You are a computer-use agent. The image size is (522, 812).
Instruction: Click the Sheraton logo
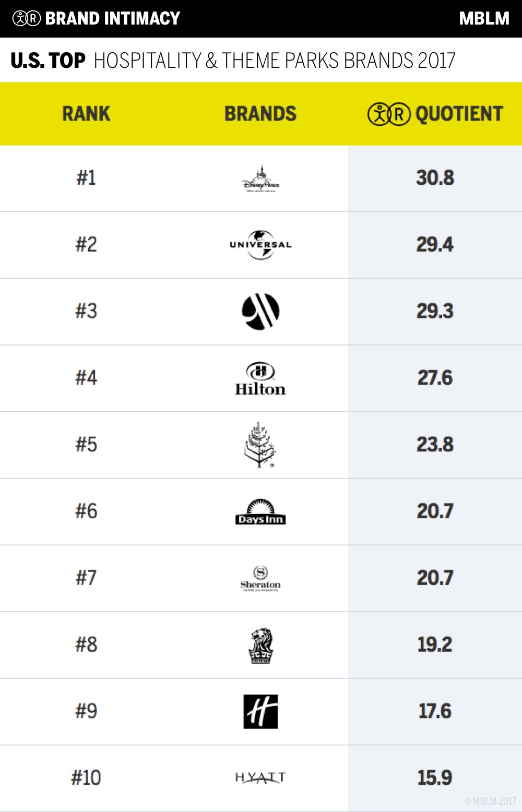(260, 578)
